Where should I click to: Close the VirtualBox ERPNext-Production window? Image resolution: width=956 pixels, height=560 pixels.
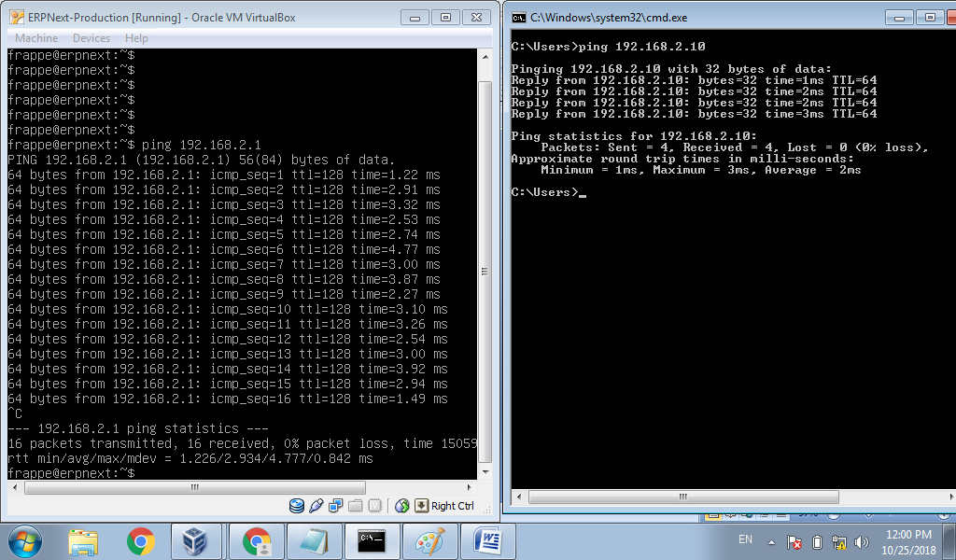point(476,18)
